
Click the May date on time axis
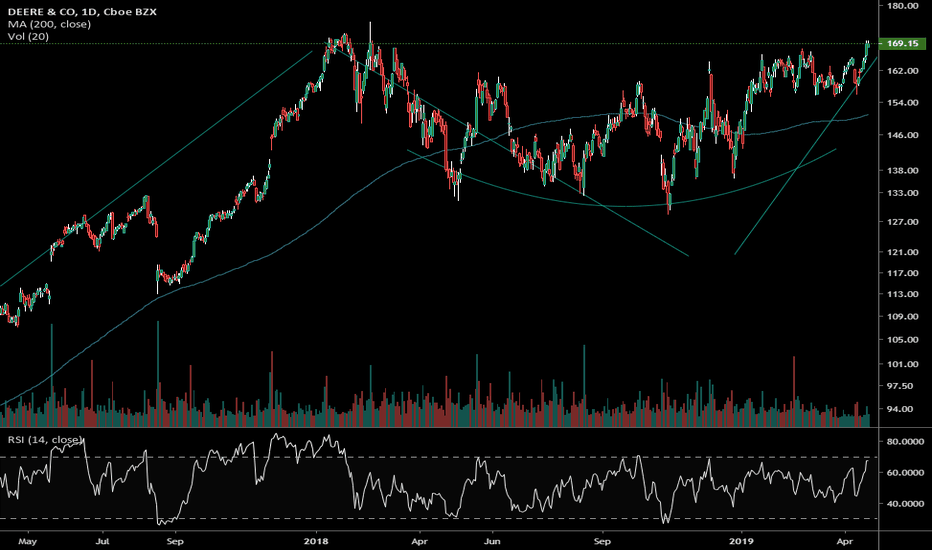[27, 542]
